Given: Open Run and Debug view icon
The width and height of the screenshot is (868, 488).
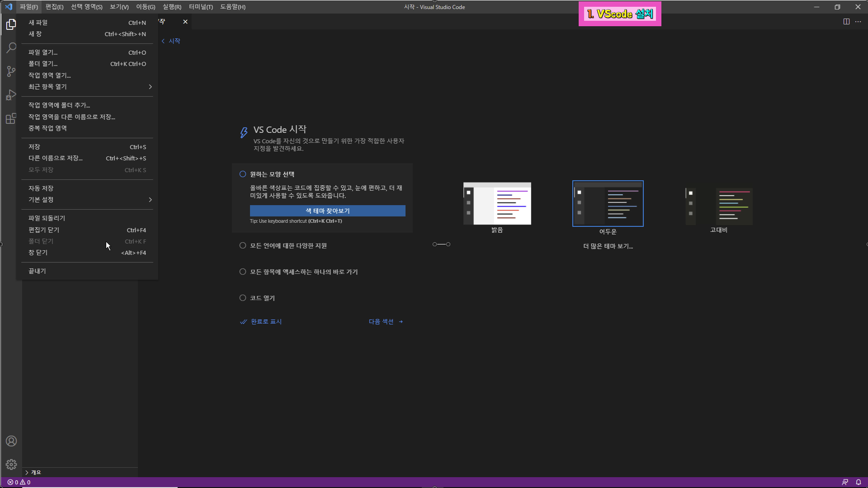Looking at the screenshot, I should click(x=11, y=95).
